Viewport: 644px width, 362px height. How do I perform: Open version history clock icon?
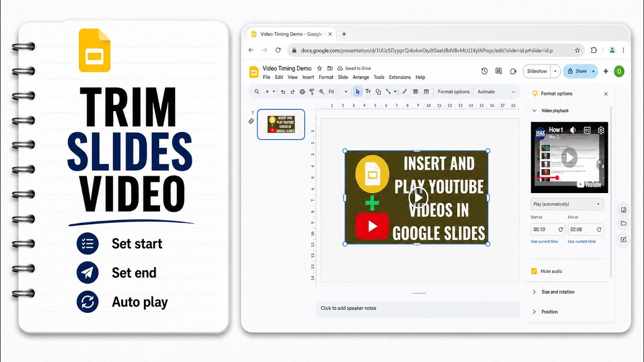(x=484, y=71)
